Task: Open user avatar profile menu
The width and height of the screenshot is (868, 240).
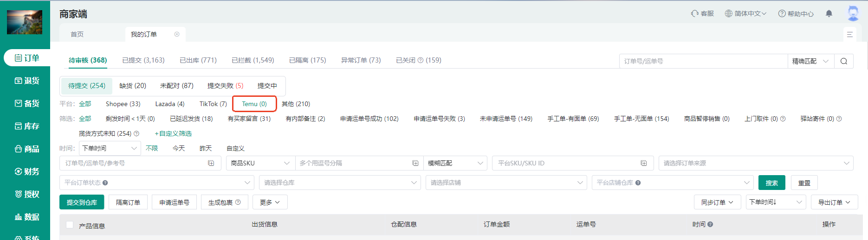Action: tap(853, 13)
